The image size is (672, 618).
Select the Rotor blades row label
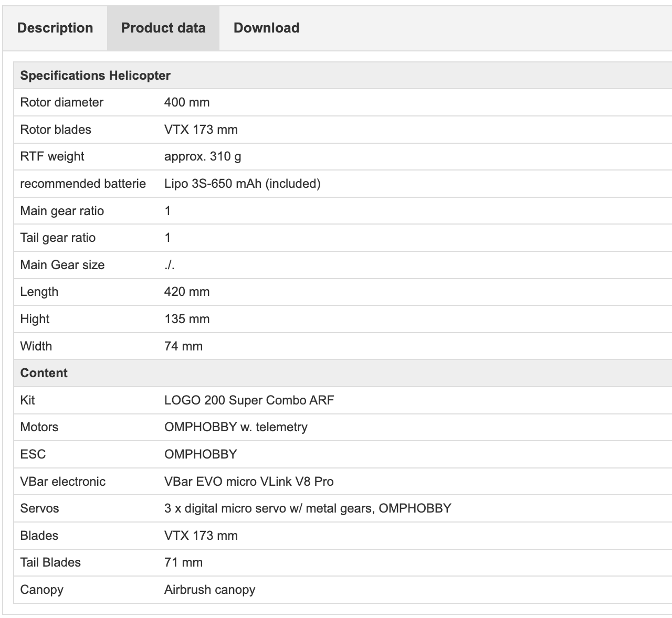[56, 130]
